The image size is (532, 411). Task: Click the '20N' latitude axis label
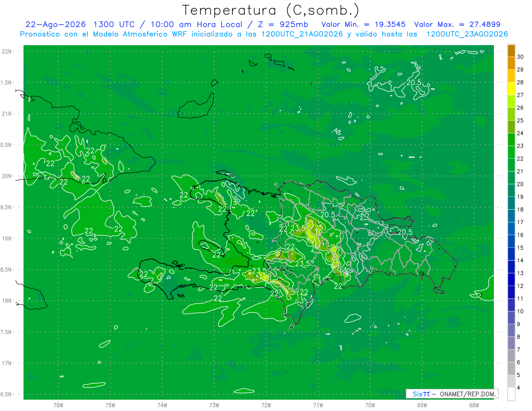(x=8, y=176)
